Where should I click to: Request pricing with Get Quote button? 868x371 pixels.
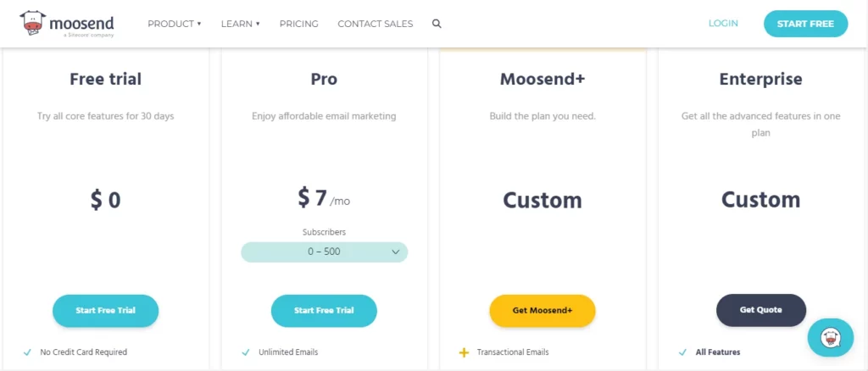point(760,310)
